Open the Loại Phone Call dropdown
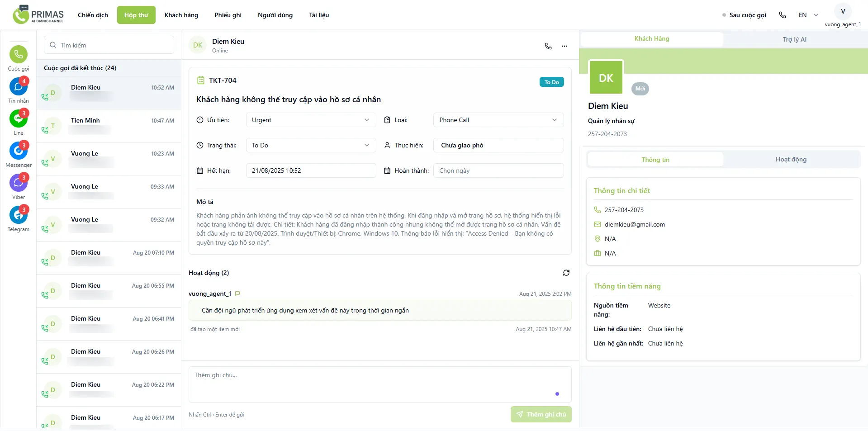The height and width of the screenshot is (431, 868). 498,120
